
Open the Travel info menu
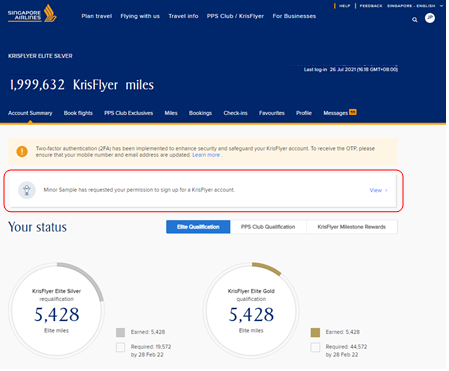click(183, 16)
